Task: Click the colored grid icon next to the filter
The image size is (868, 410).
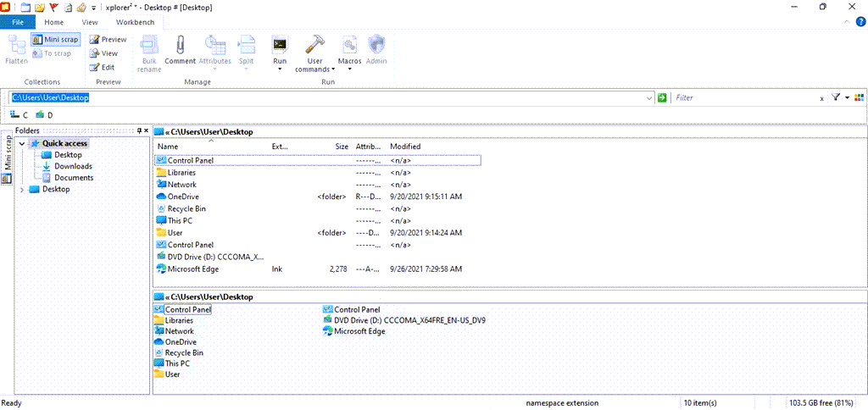Action: (x=859, y=97)
